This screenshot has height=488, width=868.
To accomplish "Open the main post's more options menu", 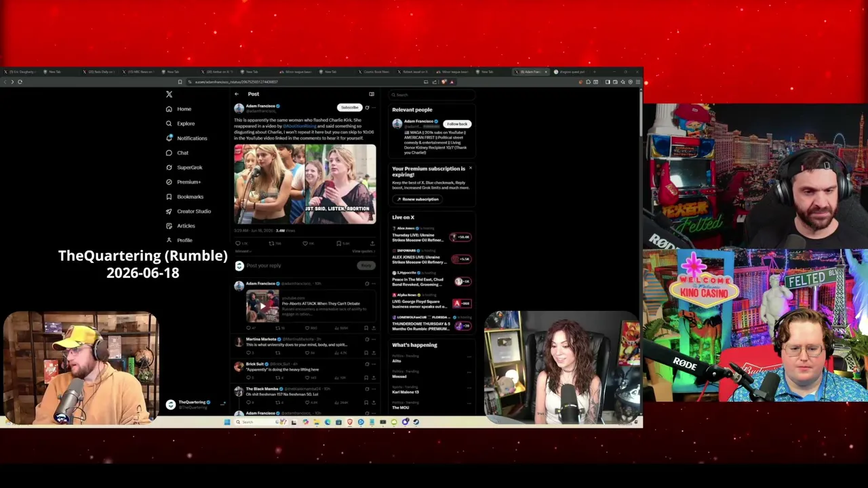I will (x=374, y=108).
